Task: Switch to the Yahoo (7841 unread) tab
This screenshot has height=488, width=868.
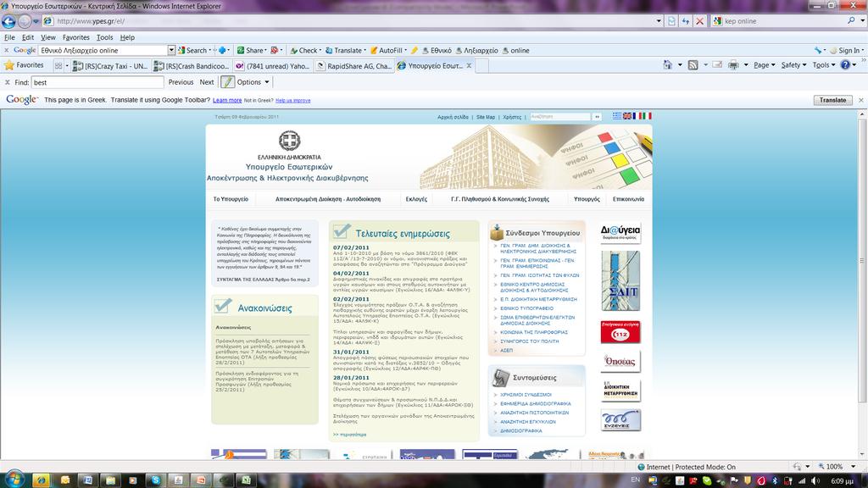Action: pyautogui.click(x=272, y=66)
